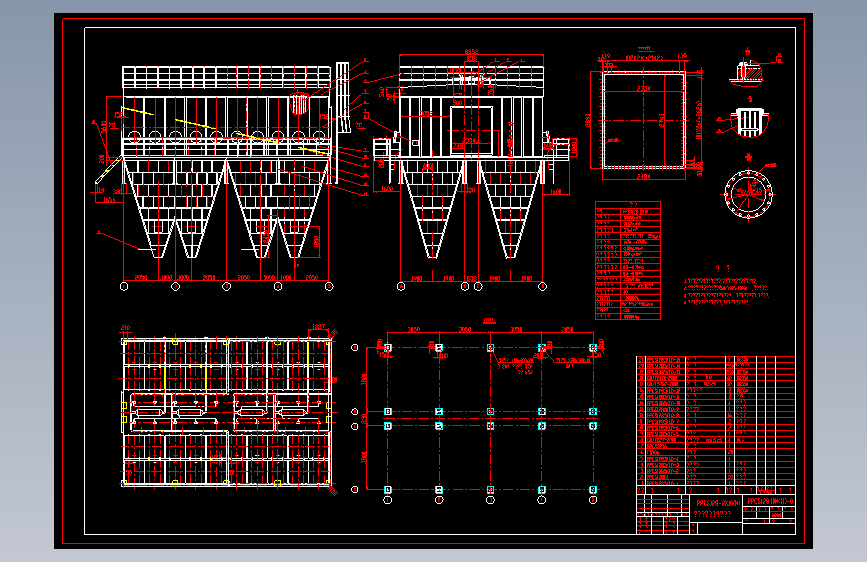Click the 2484 dimension below the square flange
This screenshot has width=867, height=562.
(644, 177)
